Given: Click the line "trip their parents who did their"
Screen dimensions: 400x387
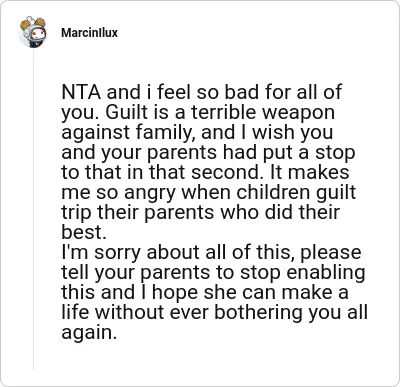Looking at the screenshot, I should (201, 212).
